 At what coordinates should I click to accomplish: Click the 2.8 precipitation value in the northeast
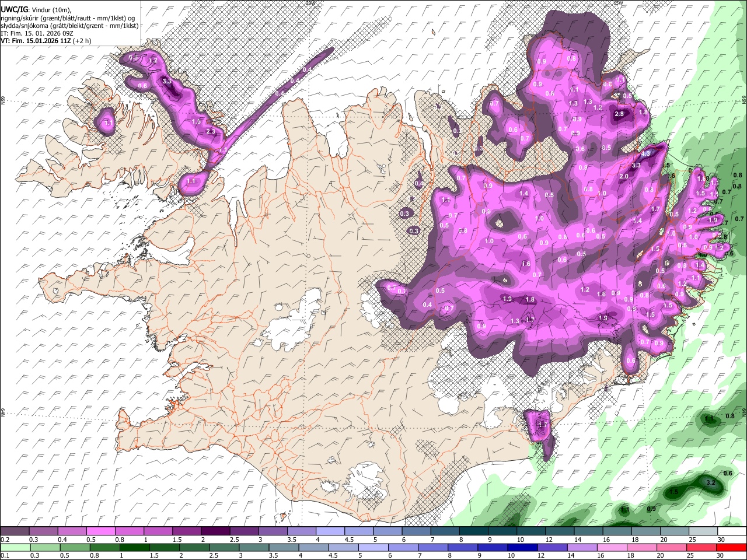619,114
